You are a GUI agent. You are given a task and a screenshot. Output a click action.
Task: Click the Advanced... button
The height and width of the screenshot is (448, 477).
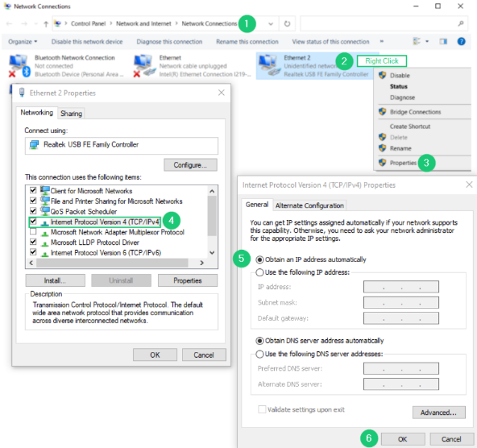click(438, 413)
